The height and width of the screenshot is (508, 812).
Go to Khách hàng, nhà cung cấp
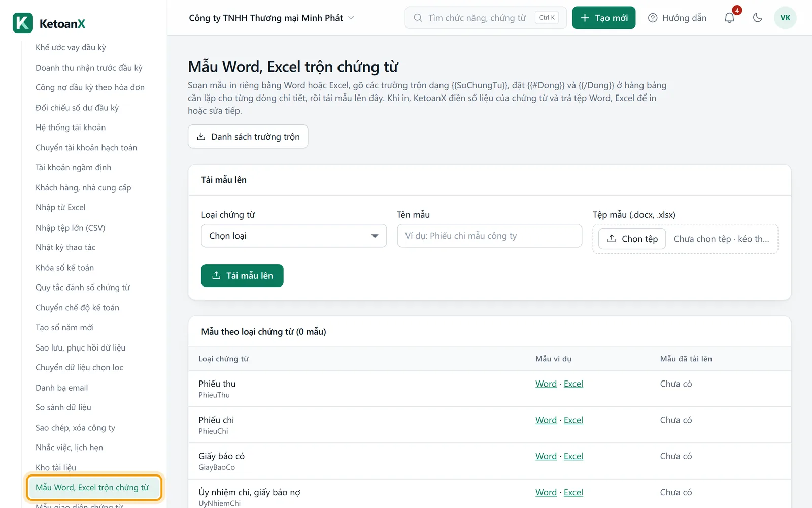tap(83, 187)
